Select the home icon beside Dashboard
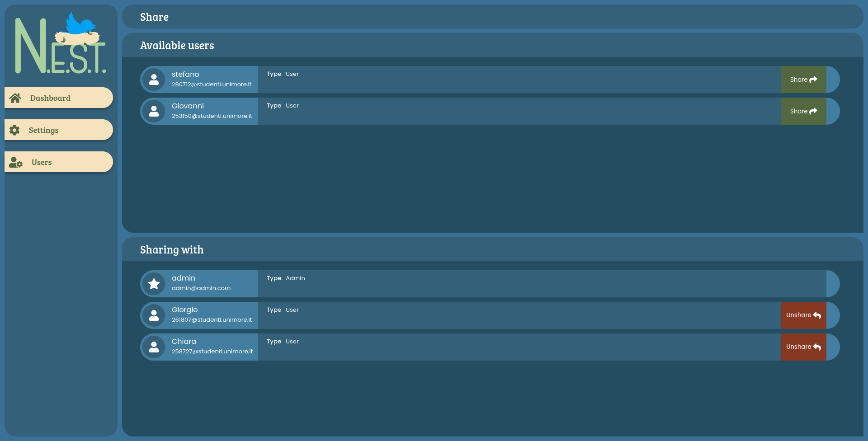Screen dimensions: 868x441 [16, 98]
